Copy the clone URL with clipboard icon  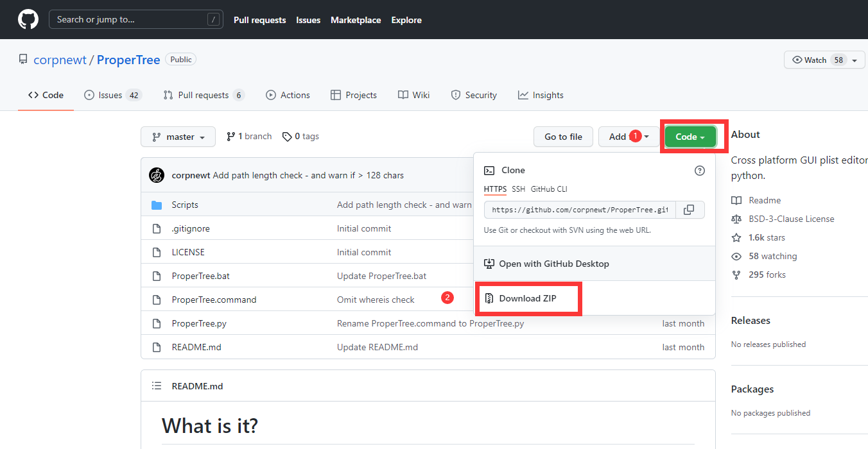[x=689, y=210]
